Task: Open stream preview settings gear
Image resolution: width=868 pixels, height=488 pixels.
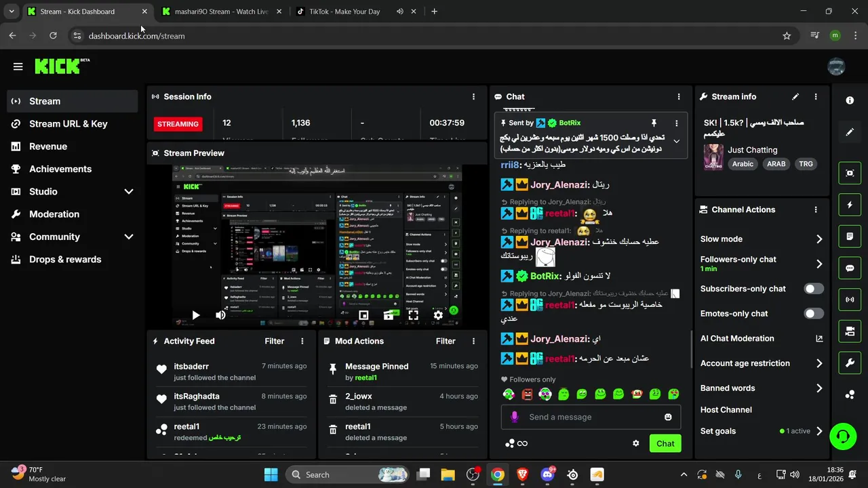Action: pos(438,315)
